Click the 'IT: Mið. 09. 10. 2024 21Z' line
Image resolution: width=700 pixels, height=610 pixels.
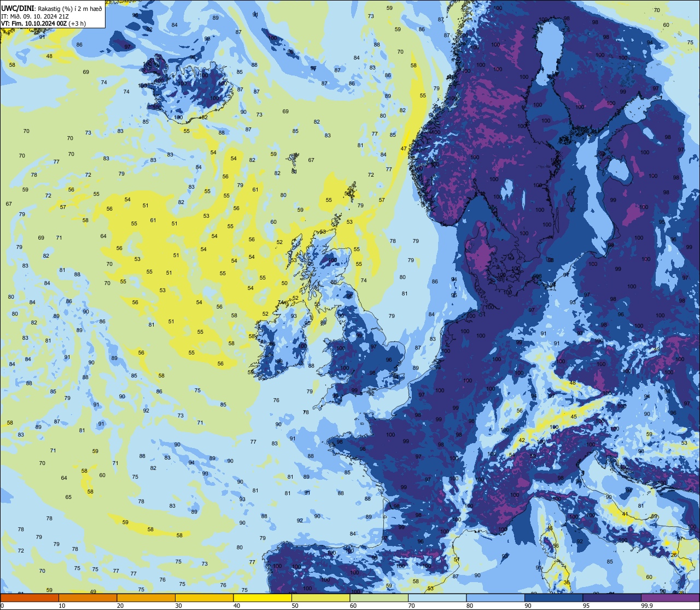[x=34, y=16]
